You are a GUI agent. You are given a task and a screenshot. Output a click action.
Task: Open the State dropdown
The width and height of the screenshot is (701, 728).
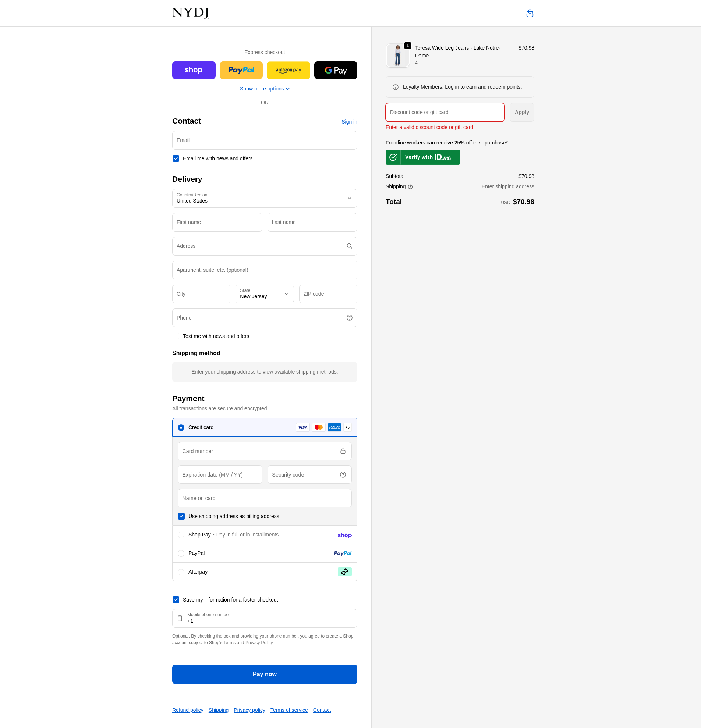[x=264, y=294]
